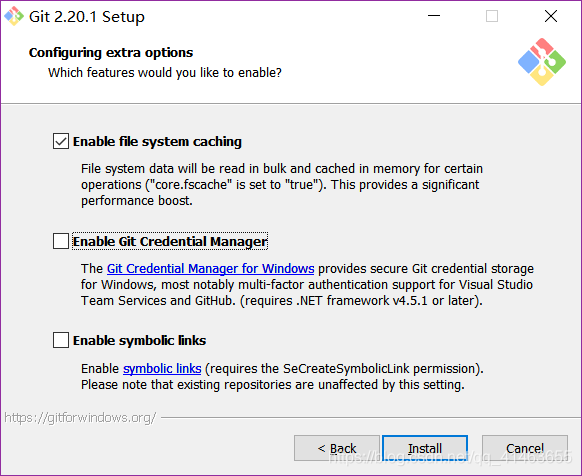Click the 'Enable file system caching' label text
The image size is (582, 476).
(157, 141)
